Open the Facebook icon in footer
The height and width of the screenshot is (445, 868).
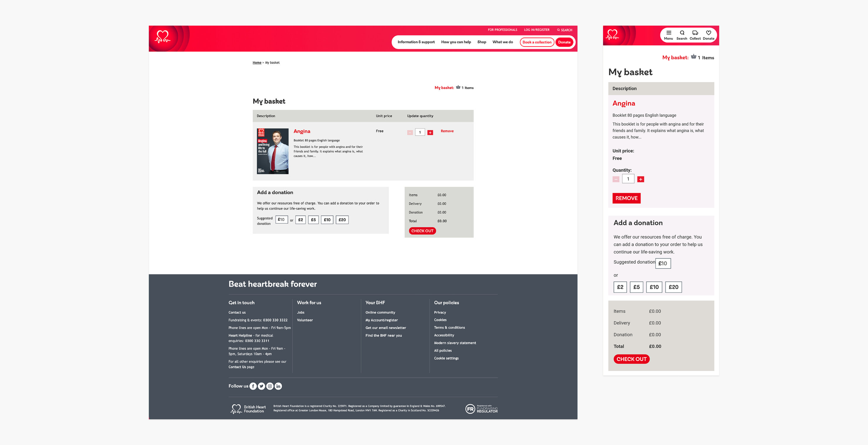253,386
